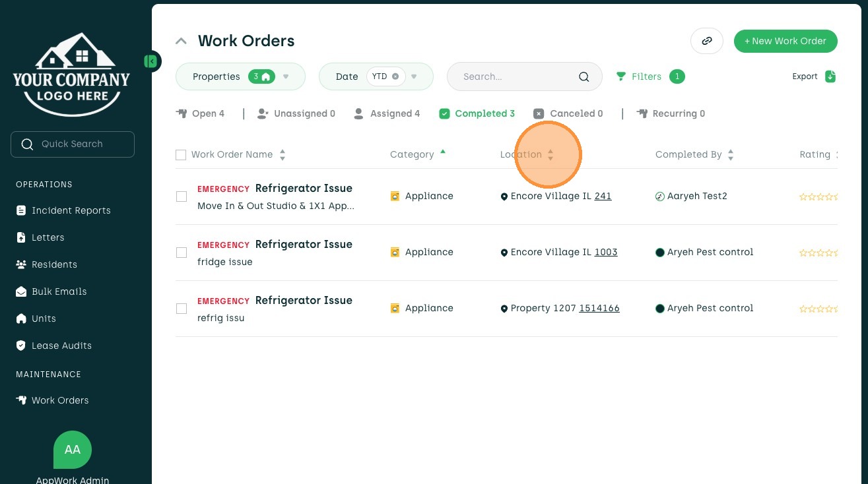Screen dimensions: 868x484
Task: Click the search magnifier icon
Action: [584, 76]
